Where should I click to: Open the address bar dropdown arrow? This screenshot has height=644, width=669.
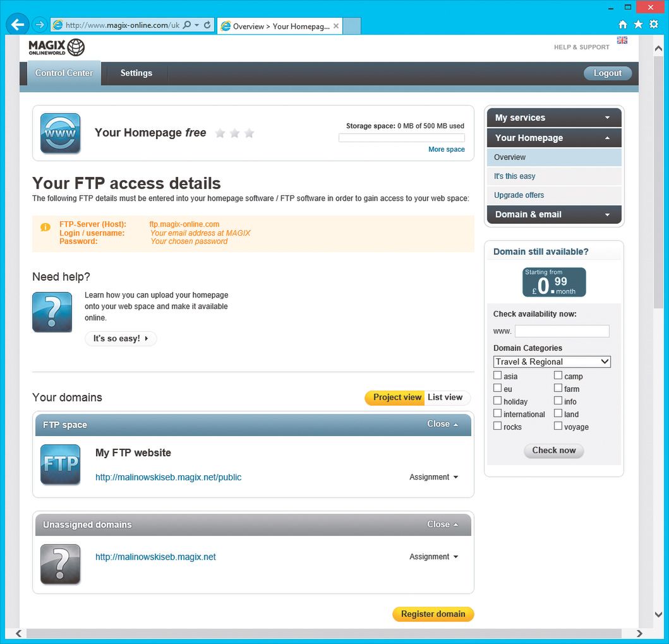coord(196,25)
